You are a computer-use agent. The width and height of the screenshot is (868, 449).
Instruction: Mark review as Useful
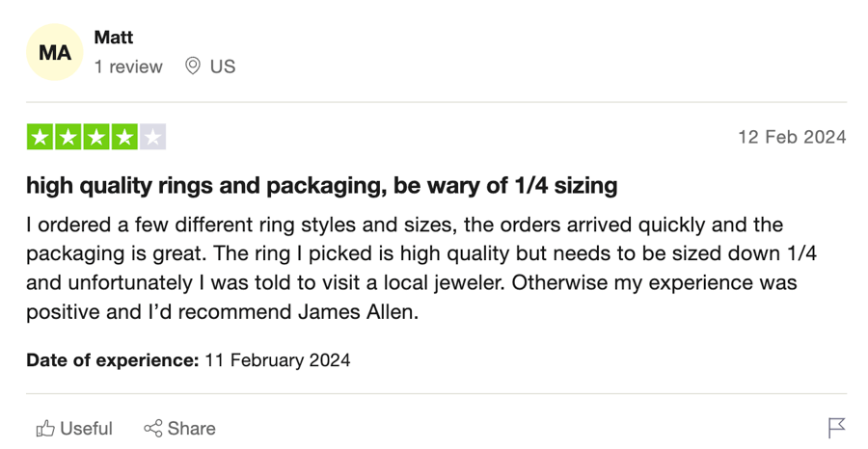coord(74,429)
